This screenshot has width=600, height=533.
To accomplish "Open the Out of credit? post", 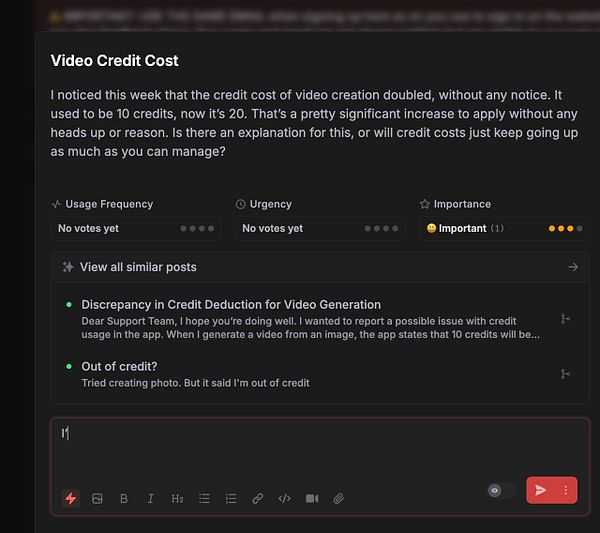I will point(119,367).
